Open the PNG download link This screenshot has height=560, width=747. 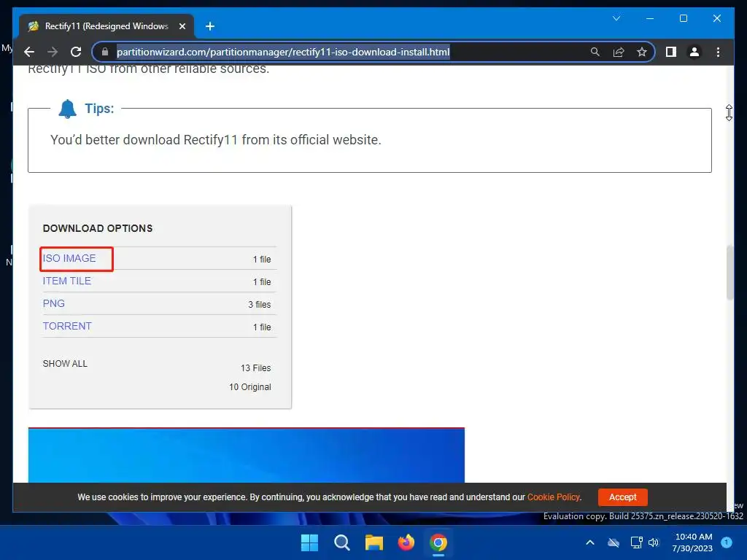(54, 303)
